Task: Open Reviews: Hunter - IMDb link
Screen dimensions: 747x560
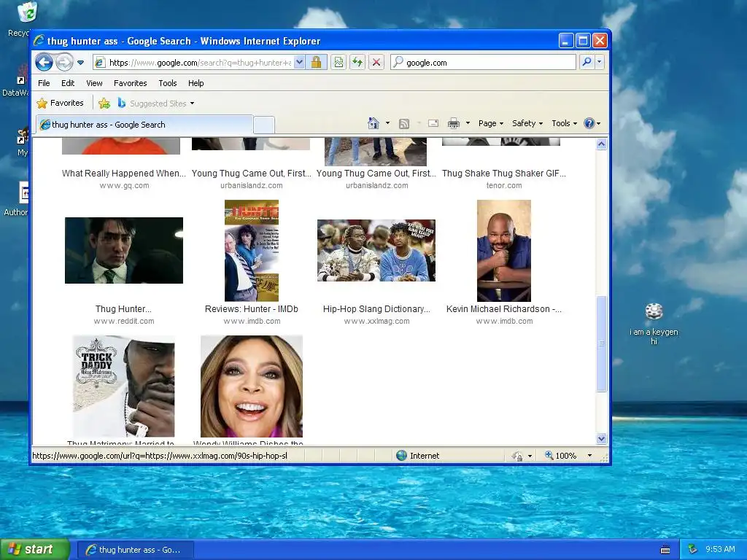Action: 252,309
